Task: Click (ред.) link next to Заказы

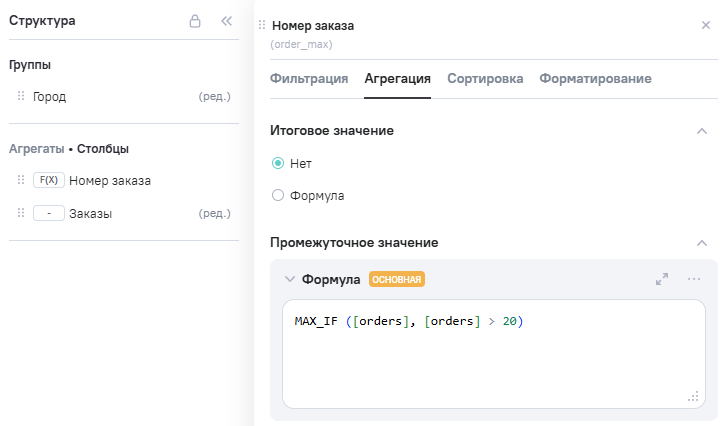Action: coord(215,213)
